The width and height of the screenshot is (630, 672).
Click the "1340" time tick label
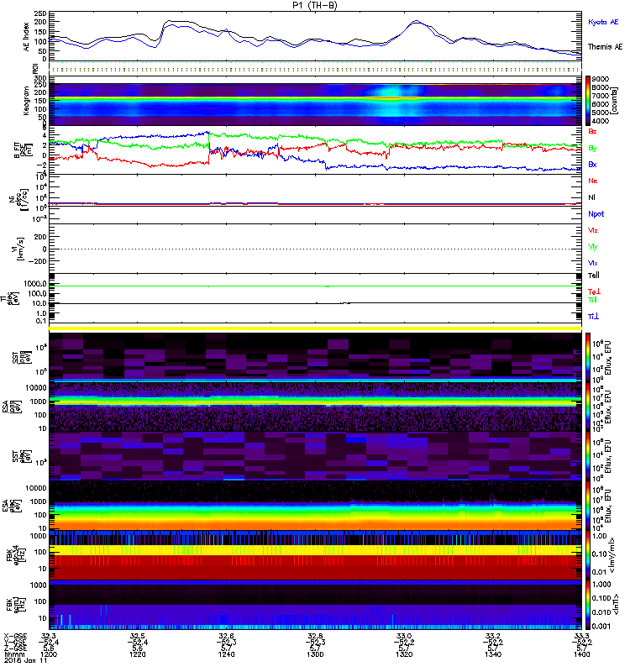pyautogui.click(x=493, y=654)
